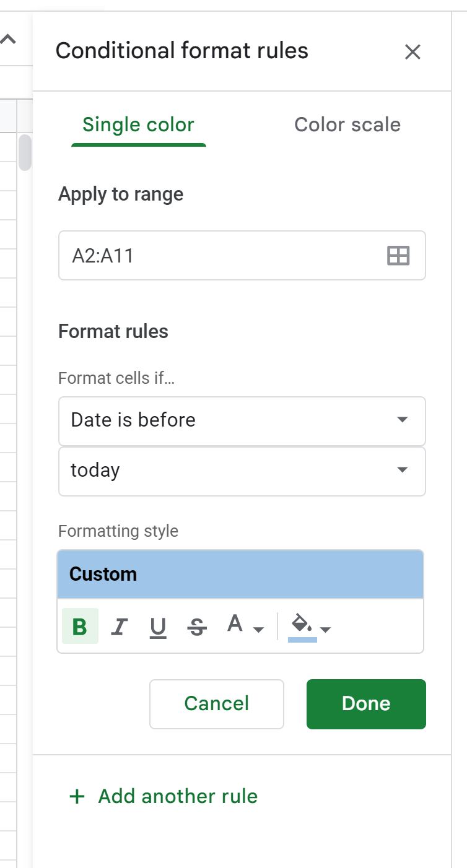The height and width of the screenshot is (868, 467).
Task: Apply strikethrough formatting to the rule style
Action: click(x=196, y=627)
